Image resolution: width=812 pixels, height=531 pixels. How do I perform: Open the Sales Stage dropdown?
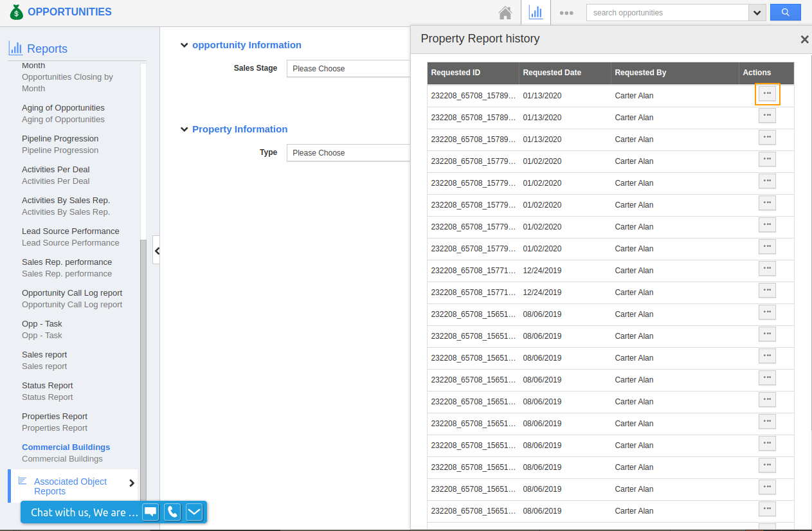(x=348, y=69)
